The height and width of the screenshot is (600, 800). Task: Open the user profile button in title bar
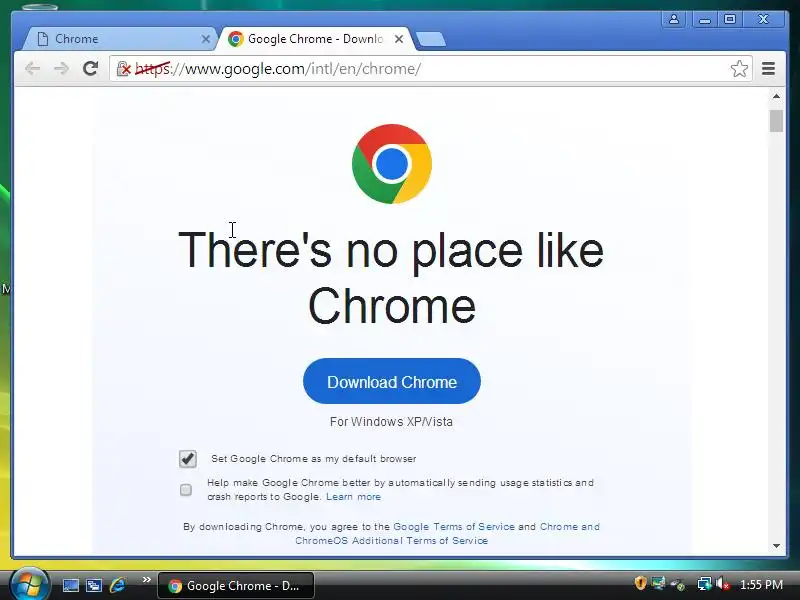point(673,19)
